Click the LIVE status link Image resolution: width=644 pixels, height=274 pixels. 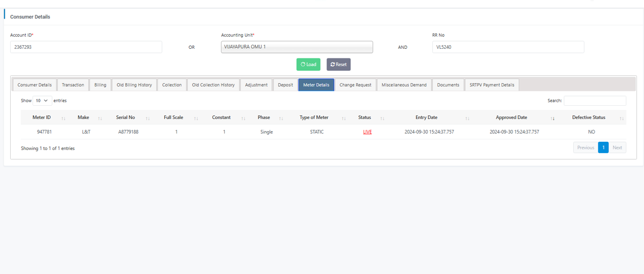[x=367, y=132]
